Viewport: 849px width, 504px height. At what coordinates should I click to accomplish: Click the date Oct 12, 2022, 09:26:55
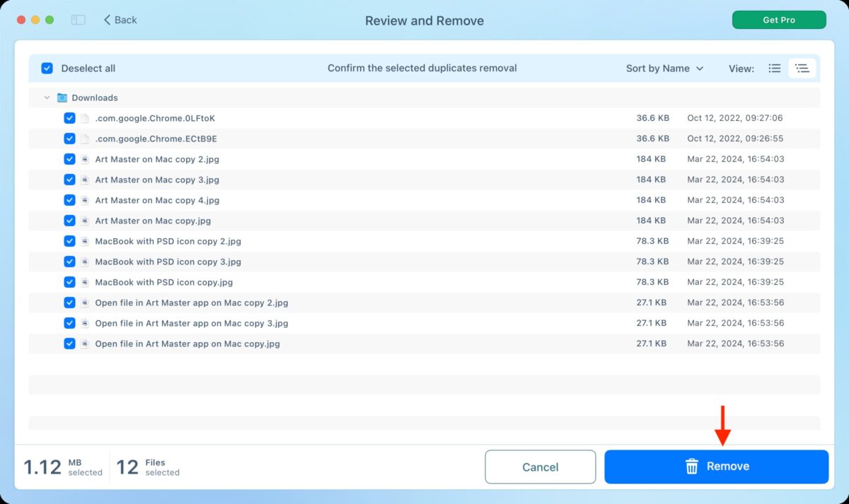735,139
